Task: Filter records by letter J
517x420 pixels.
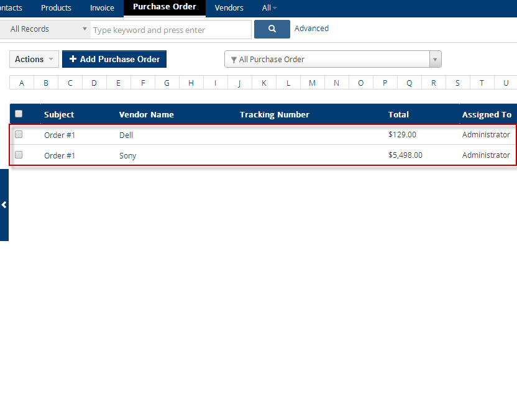Action: (x=240, y=83)
